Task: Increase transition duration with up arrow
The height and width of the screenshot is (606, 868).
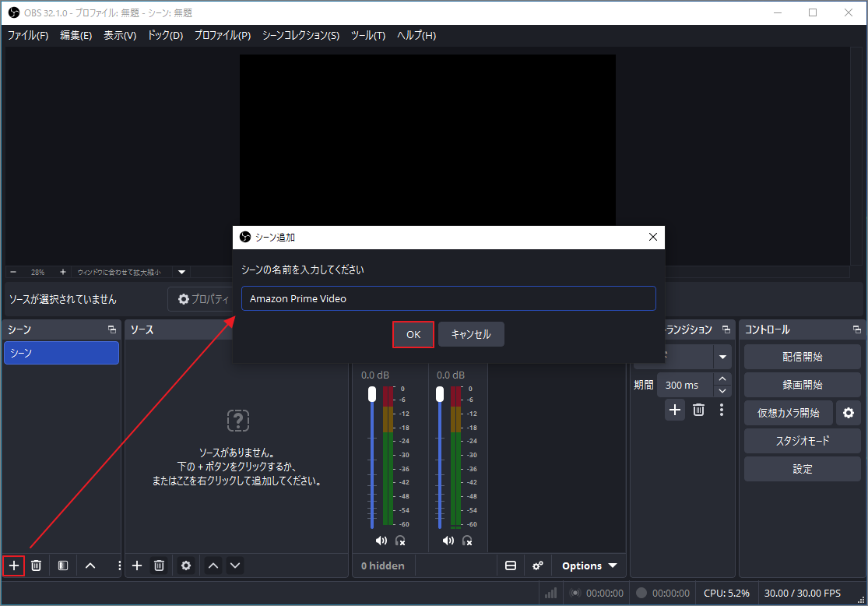Action: [x=722, y=379]
